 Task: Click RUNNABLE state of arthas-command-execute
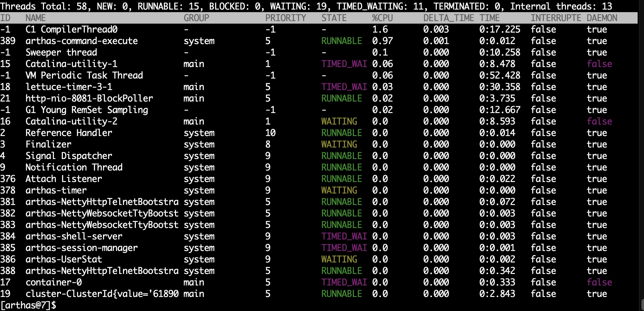(x=342, y=41)
